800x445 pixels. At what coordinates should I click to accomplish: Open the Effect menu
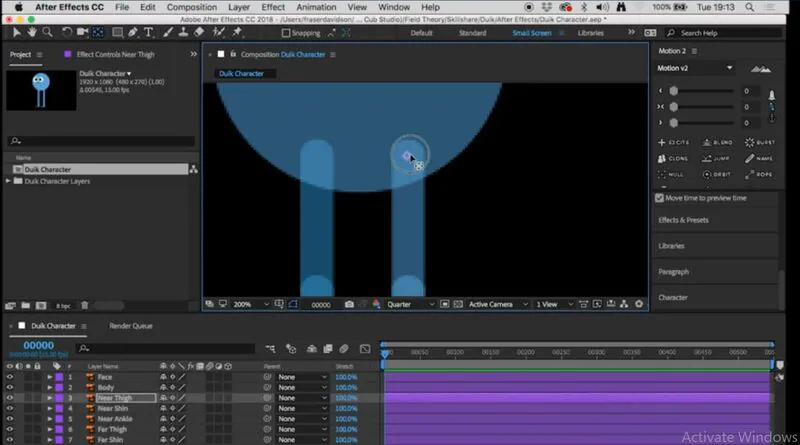273,7
